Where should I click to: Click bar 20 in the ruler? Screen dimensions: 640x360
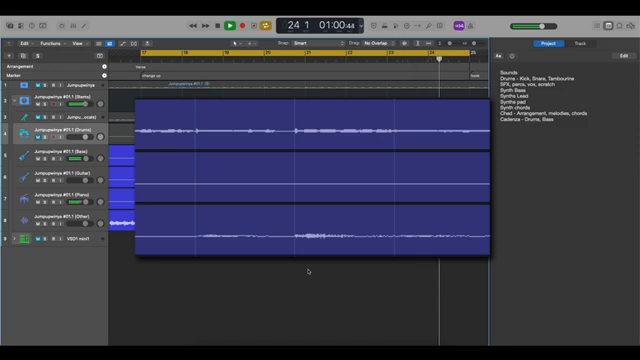268,53
